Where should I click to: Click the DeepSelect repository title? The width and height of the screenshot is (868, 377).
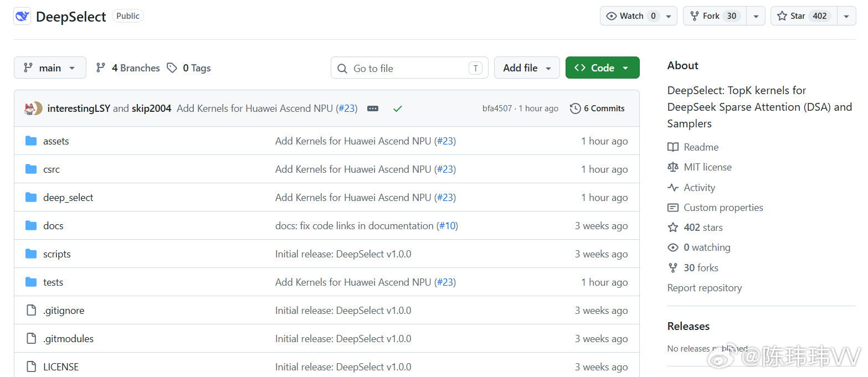(x=71, y=17)
